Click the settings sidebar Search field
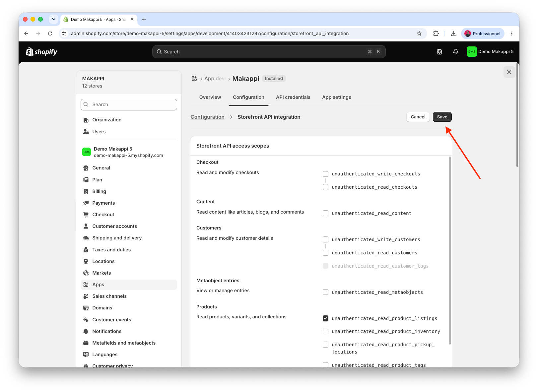The width and height of the screenshot is (538, 392). [129, 104]
